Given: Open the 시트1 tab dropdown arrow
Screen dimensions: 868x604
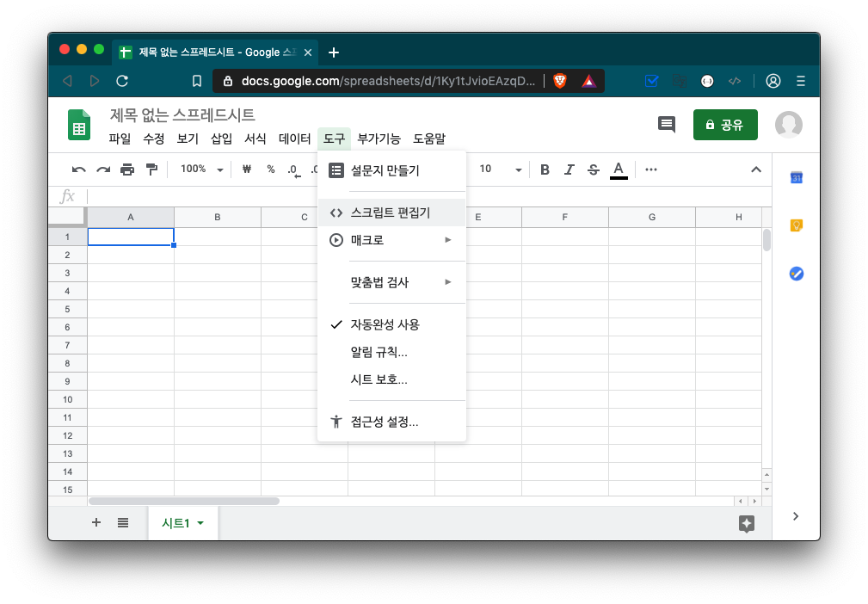Looking at the screenshot, I should point(200,523).
